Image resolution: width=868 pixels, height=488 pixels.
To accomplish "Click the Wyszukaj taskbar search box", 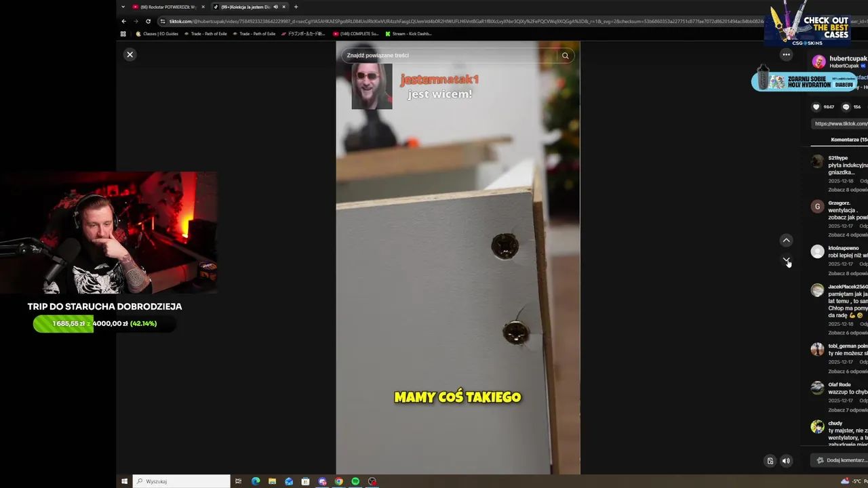I will pyautogui.click(x=181, y=481).
